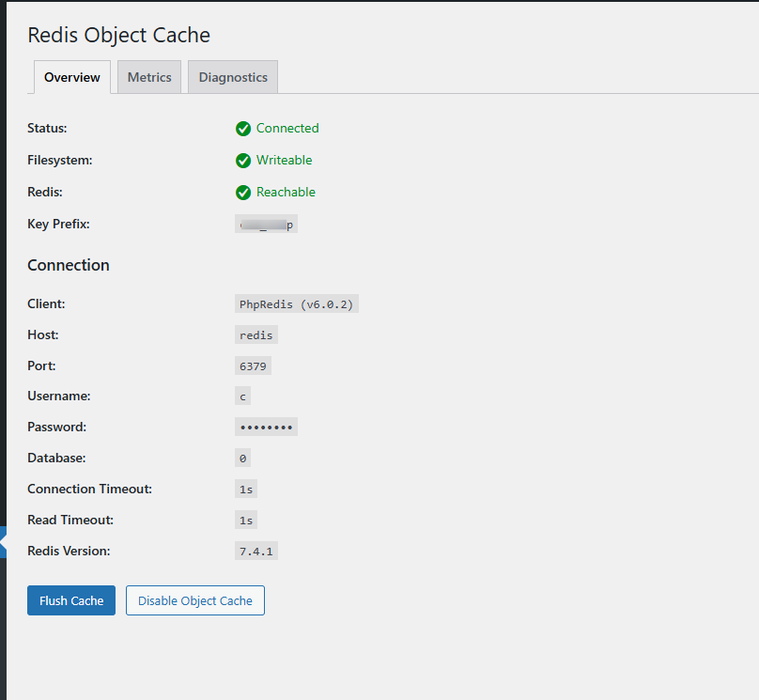Image resolution: width=759 pixels, height=700 pixels.
Task: Click the Read Timeout value 1s
Action: click(246, 520)
